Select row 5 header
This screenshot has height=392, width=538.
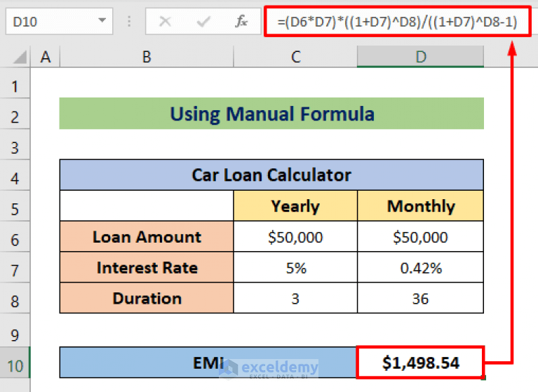coord(15,206)
